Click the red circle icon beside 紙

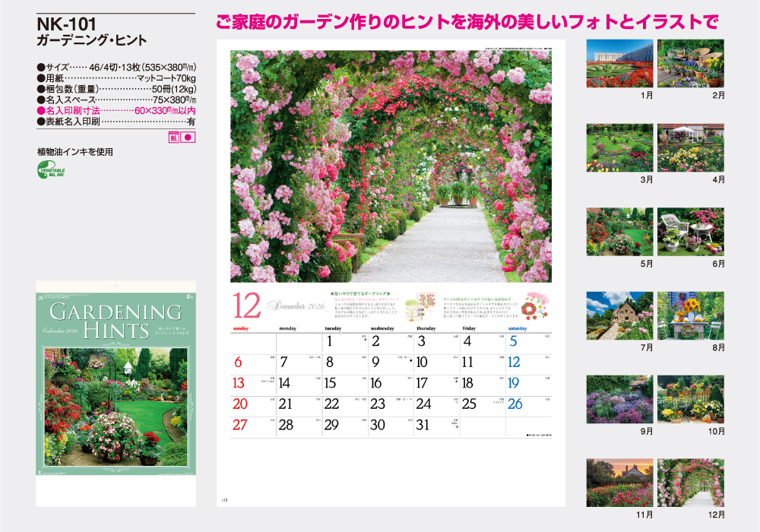pyautogui.click(x=189, y=138)
